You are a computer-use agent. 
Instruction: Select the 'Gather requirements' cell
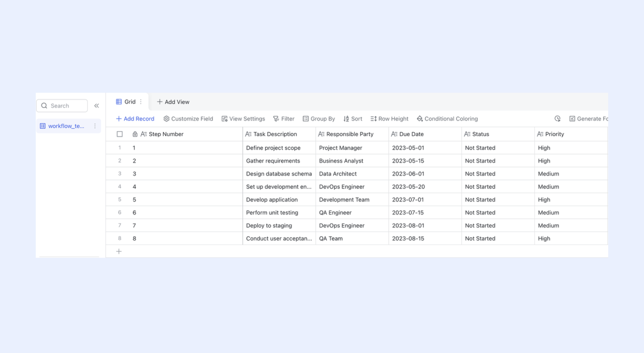(279, 161)
